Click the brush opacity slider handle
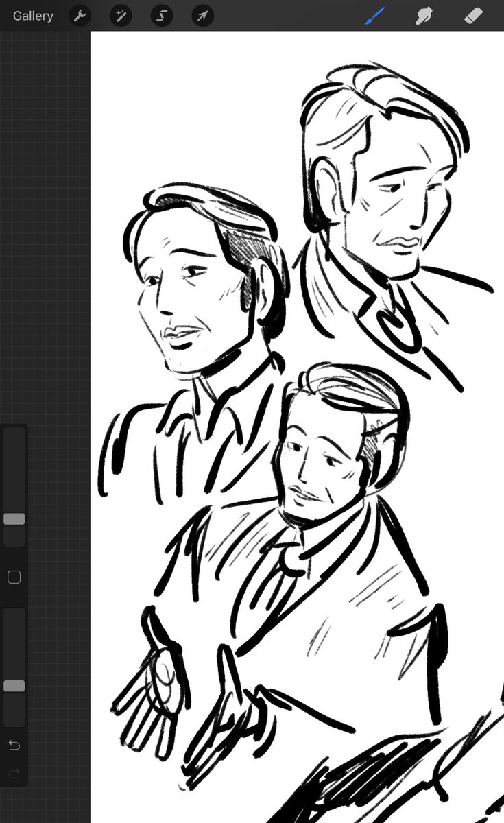Viewport: 504px width, 823px height. point(14,686)
